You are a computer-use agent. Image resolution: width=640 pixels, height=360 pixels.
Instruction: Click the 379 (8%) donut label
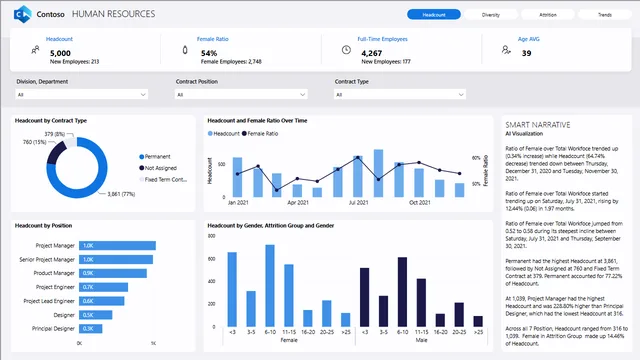pos(55,134)
